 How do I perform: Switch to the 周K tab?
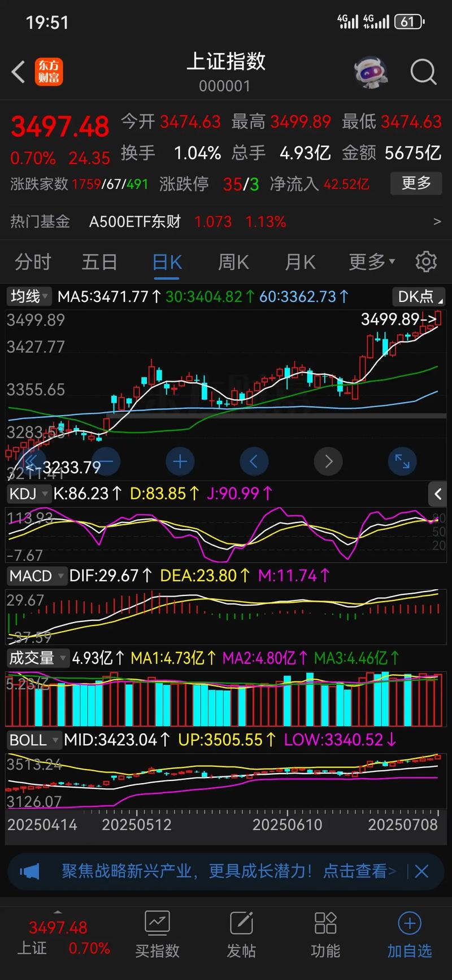[233, 262]
